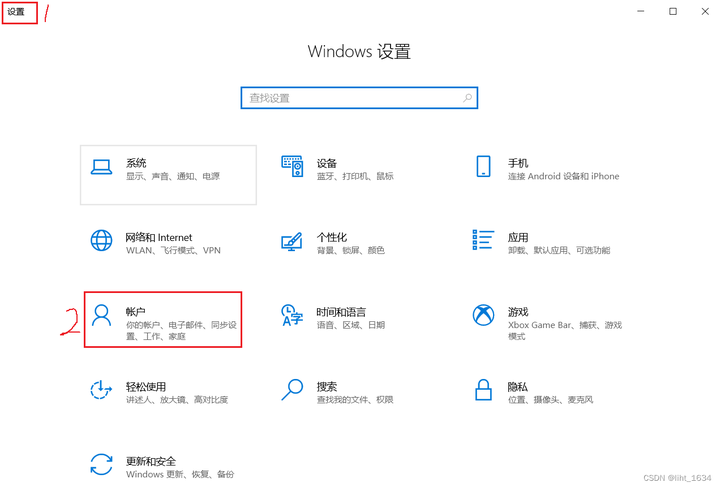720x487 pixels.
Task: Click the magnifier in the search box
Action: coord(467,98)
